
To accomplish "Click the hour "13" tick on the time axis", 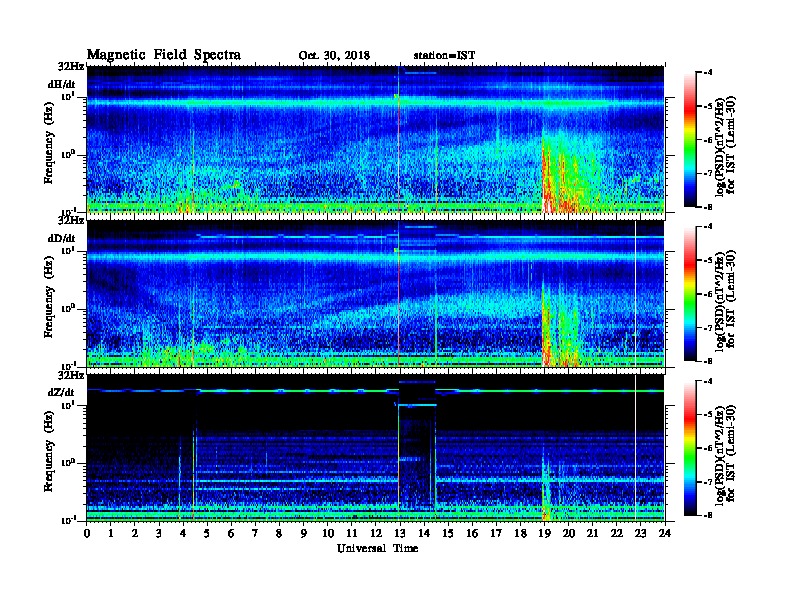I will tap(400, 533).
